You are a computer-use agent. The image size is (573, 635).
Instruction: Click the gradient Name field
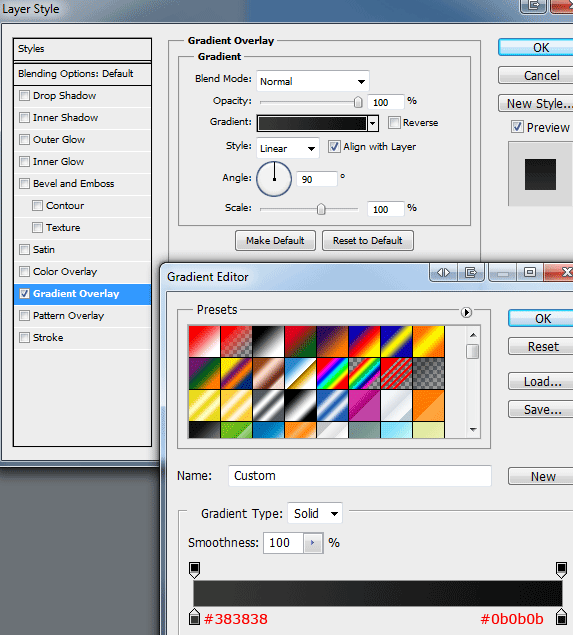[360, 475]
